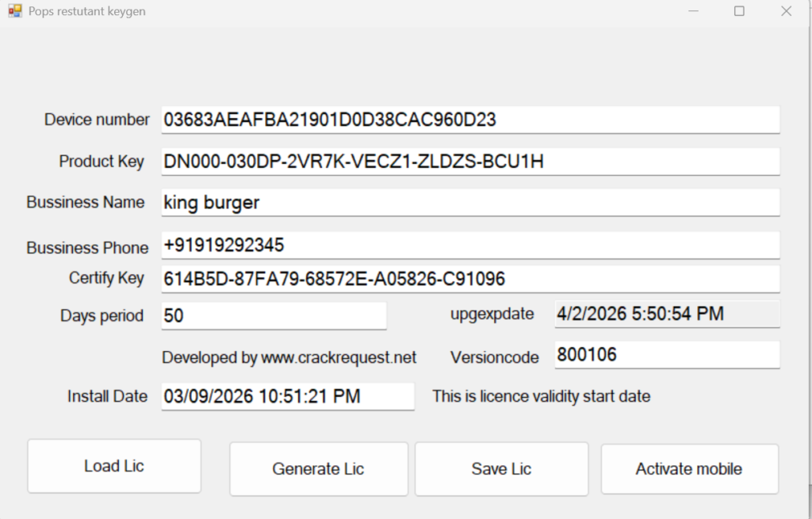Click the licence validity start date note
This screenshot has height=519, width=812.
point(541,396)
